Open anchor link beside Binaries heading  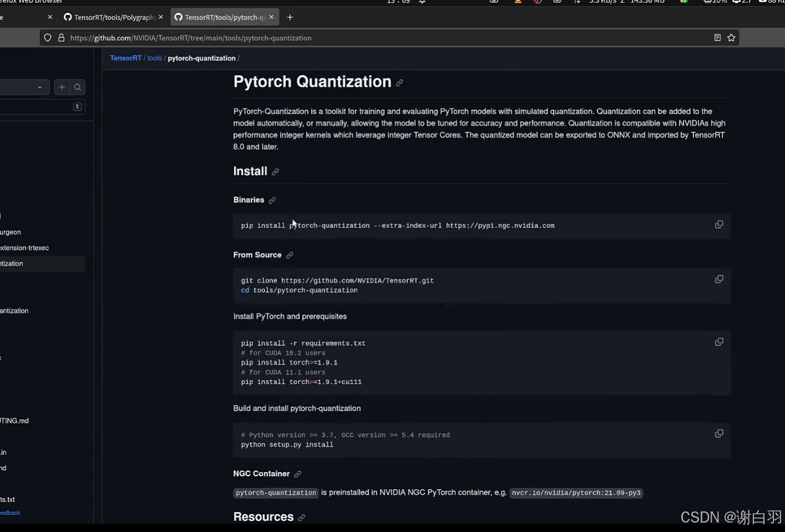[x=272, y=200]
